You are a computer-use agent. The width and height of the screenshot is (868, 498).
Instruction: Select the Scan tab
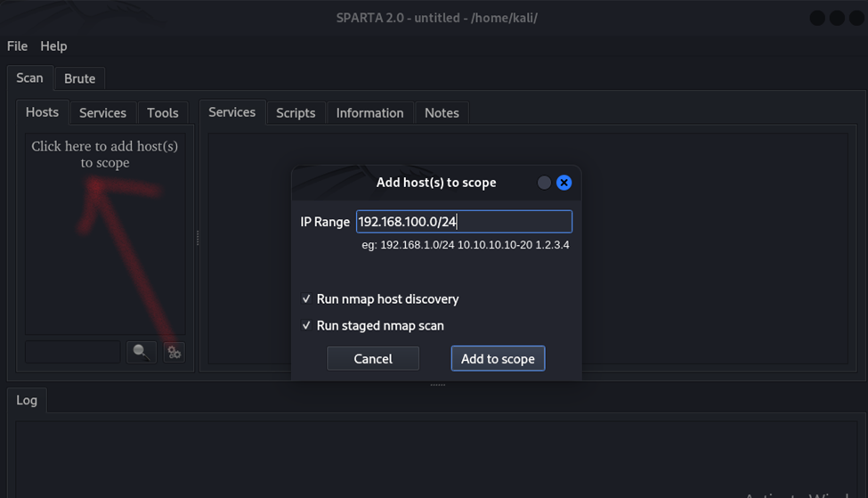tap(30, 78)
